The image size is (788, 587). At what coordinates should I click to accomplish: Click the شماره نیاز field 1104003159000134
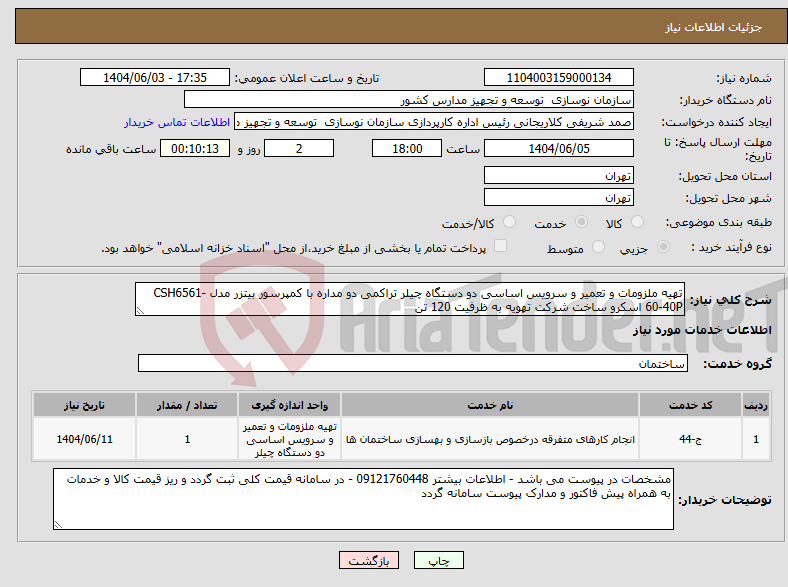[x=558, y=77]
